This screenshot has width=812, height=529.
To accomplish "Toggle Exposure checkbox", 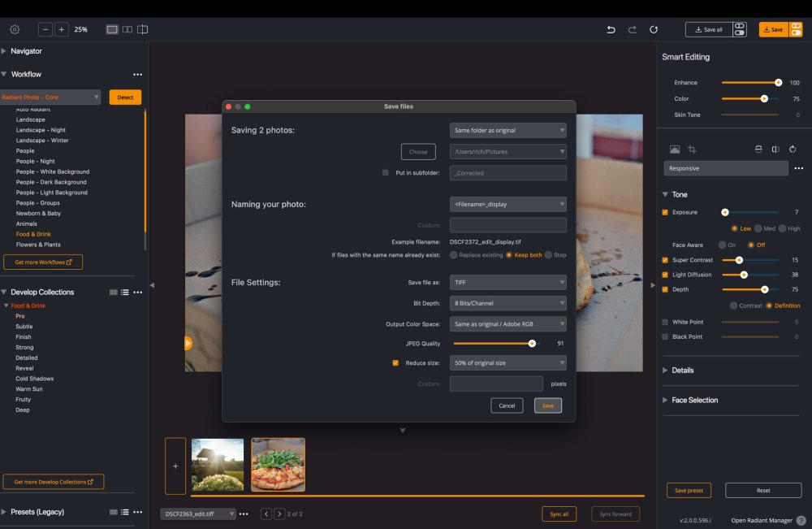I will 665,212.
